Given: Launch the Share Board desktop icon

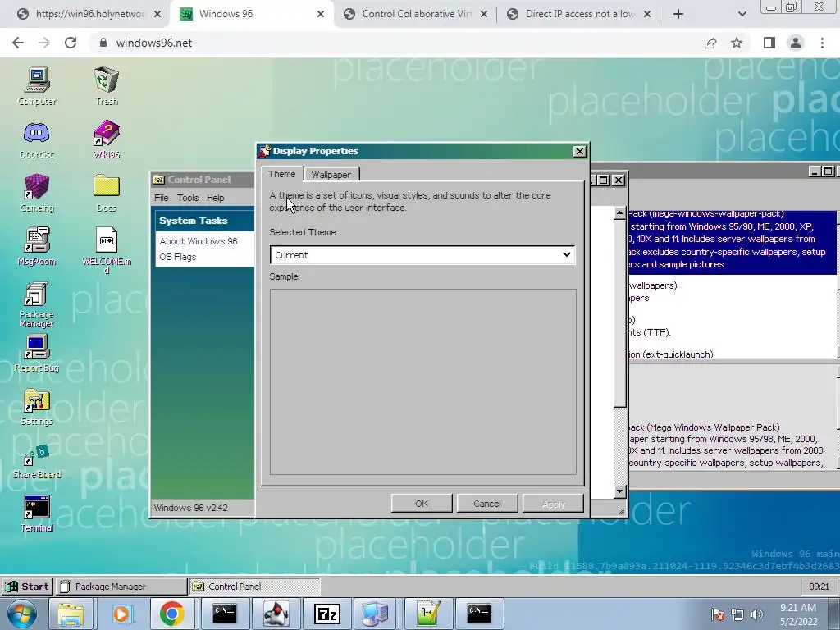Looking at the screenshot, I should coord(36,462).
